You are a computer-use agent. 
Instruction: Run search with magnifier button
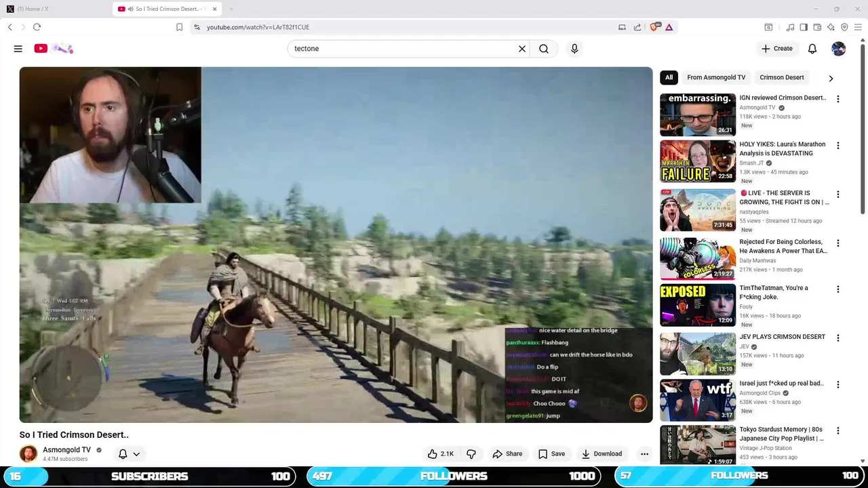544,49
